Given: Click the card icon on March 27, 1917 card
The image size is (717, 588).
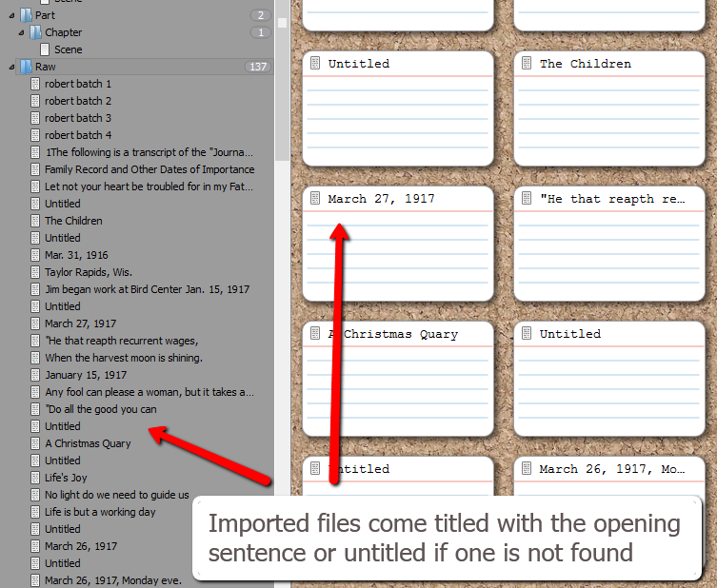Looking at the screenshot, I should 315,199.
